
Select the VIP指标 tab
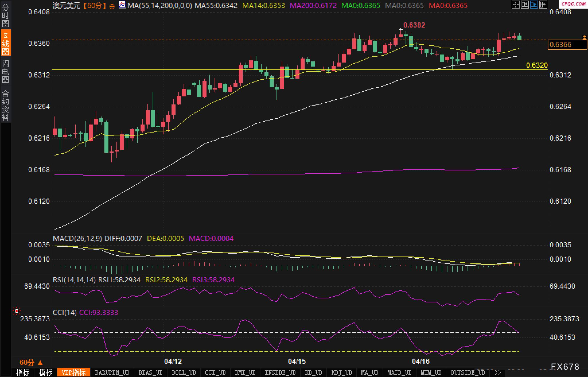tap(74, 372)
